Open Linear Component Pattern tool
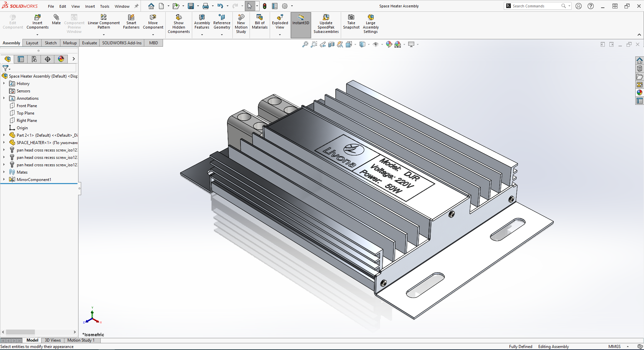The width and height of the screenshot is (644, 350). [104, 21]
